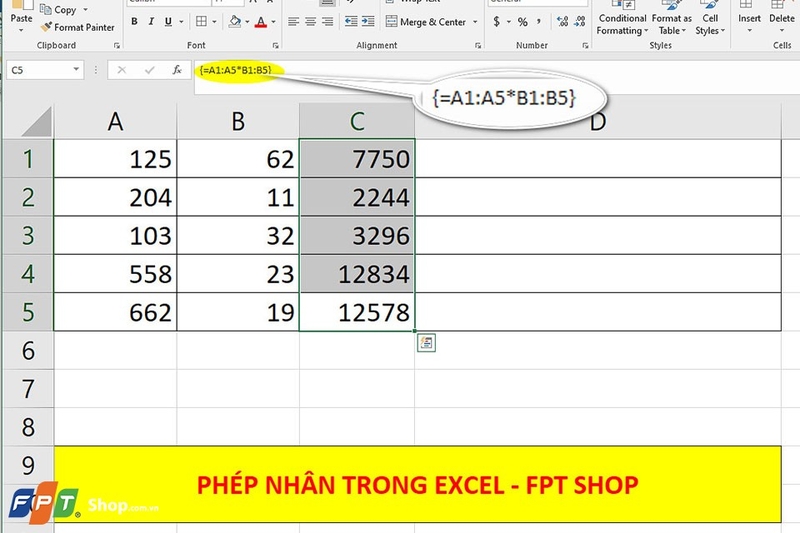Select row 1 header
Viewport: 800px width, 533px height.
(x=28, y=159)
